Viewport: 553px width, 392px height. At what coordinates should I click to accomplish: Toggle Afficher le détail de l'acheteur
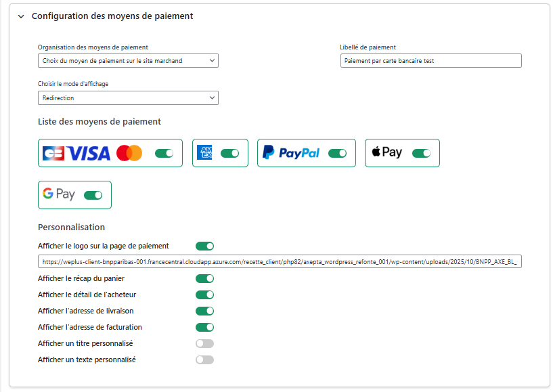(x=204, y=295)
